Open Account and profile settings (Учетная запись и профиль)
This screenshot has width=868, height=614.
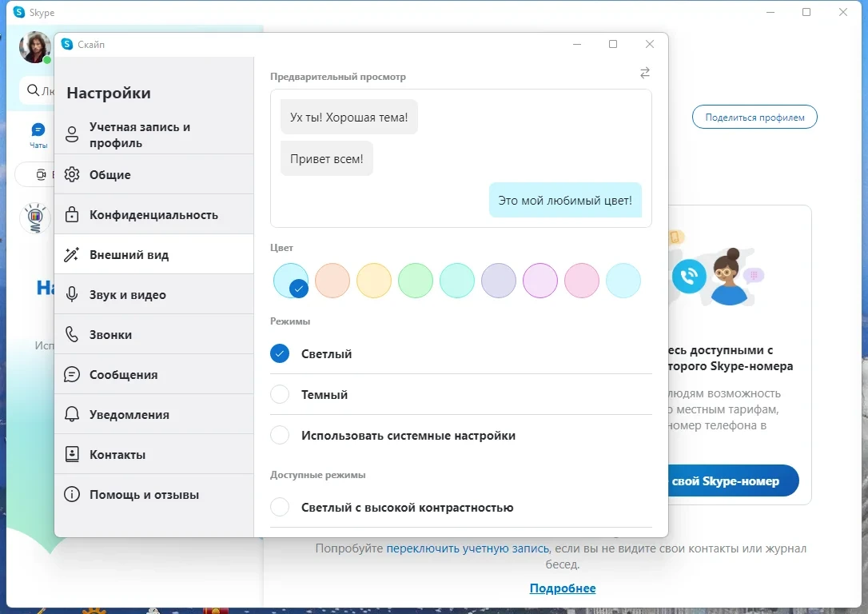154,134
